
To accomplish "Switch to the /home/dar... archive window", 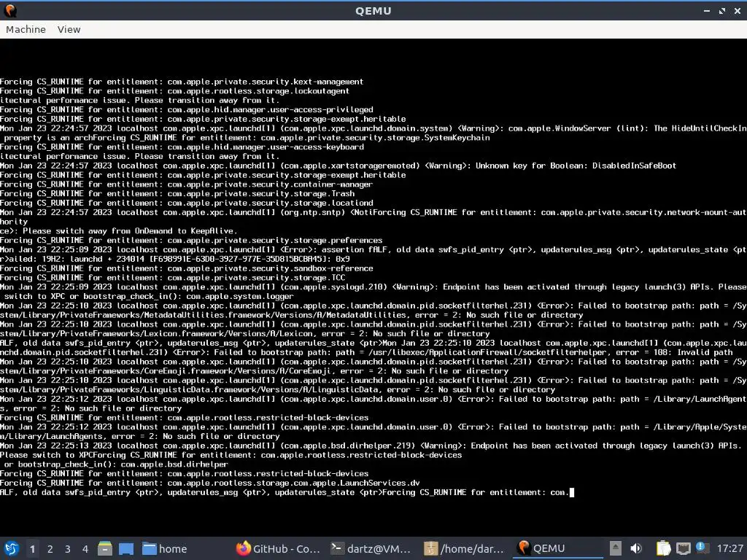I will pos(464,548).
